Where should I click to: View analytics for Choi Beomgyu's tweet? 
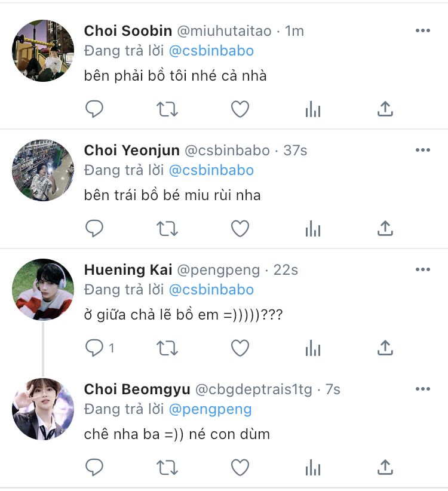[x=312, y=467]
